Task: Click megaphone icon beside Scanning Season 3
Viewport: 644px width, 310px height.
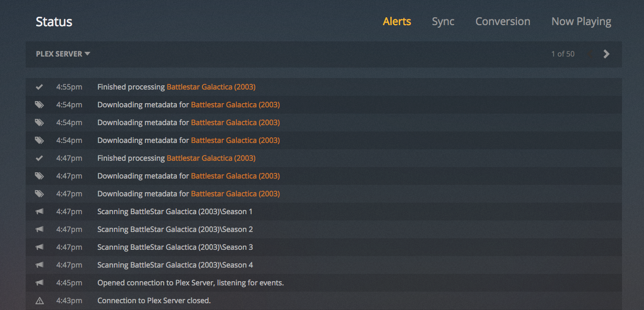Action: 39,247
